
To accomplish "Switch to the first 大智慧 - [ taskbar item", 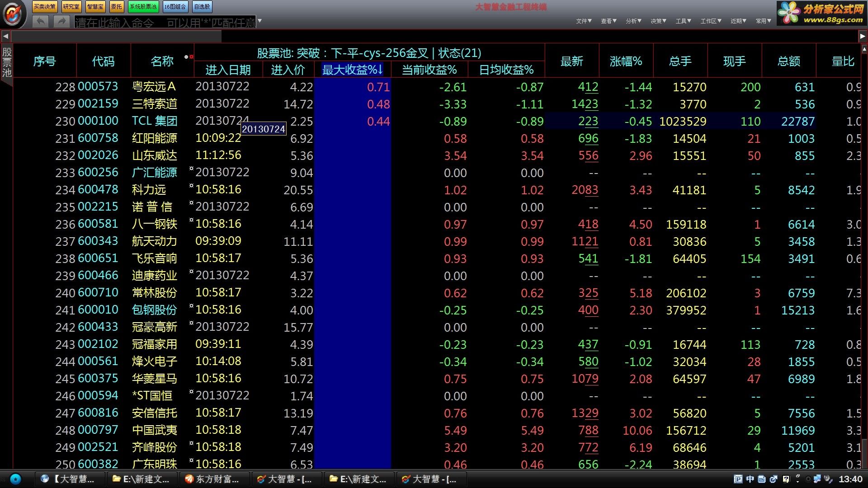I will click(287, 479).
